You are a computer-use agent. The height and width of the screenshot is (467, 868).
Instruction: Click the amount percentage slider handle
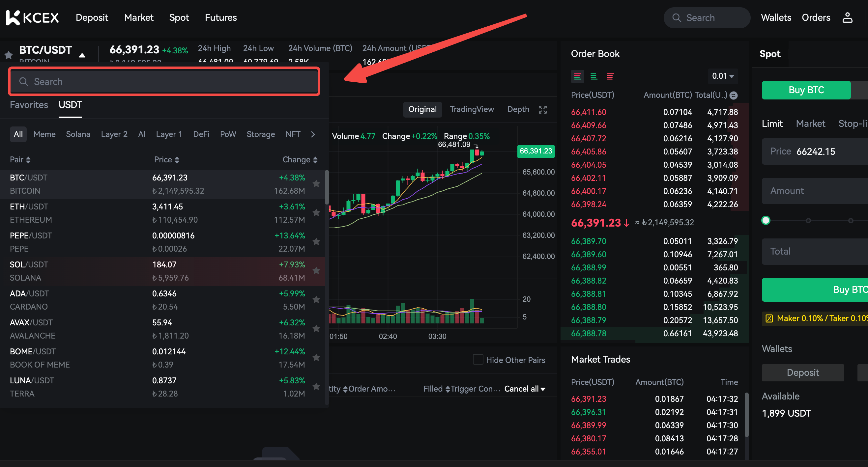tap(766, 221)
